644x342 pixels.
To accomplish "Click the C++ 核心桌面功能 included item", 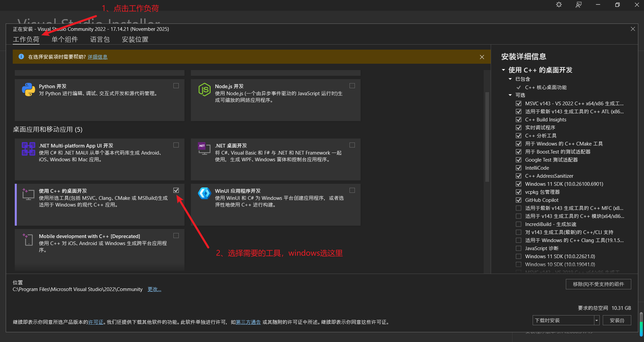I will [546, 88].
